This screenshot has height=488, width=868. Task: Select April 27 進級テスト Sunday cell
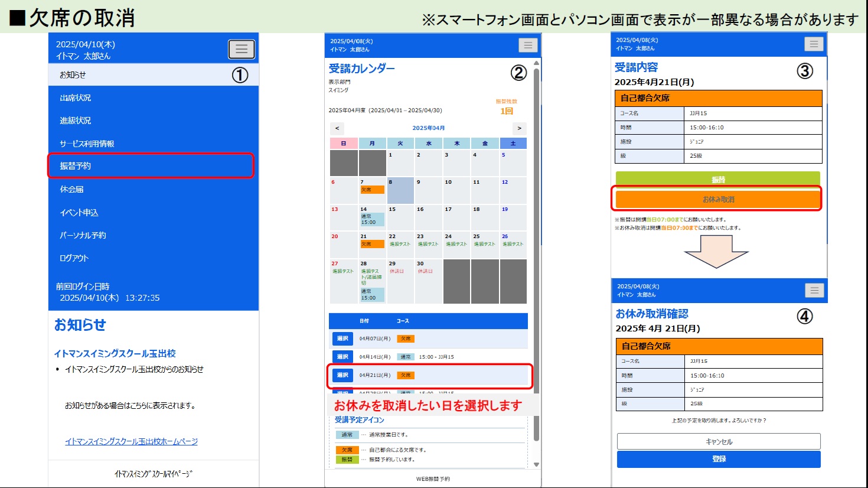click(344, 281)
